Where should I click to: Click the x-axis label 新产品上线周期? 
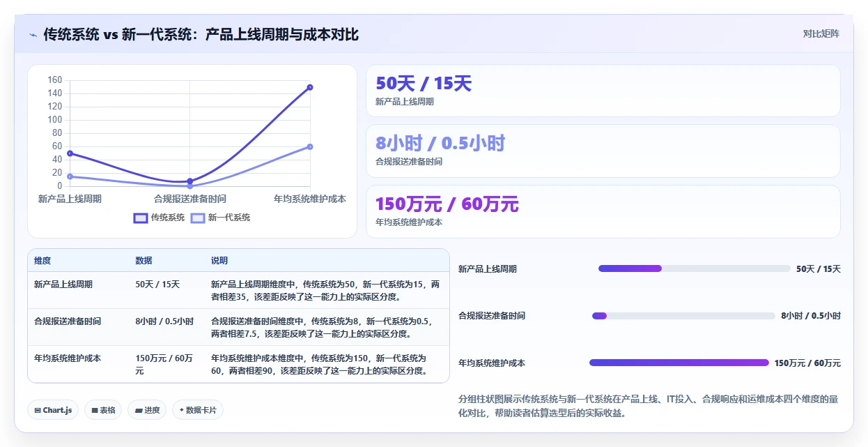(70, 199)
